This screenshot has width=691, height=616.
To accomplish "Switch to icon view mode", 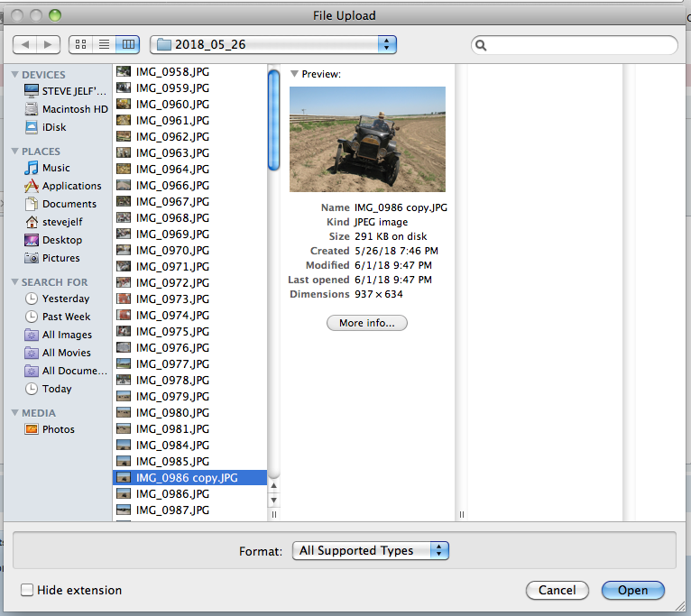I will pos(80,44).
